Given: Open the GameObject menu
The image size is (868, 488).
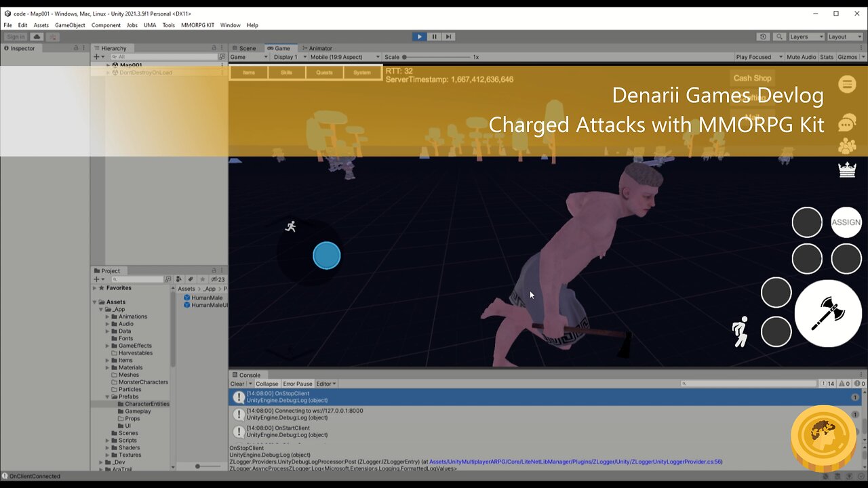Looking at the screenshot, I should click(70, 25).
